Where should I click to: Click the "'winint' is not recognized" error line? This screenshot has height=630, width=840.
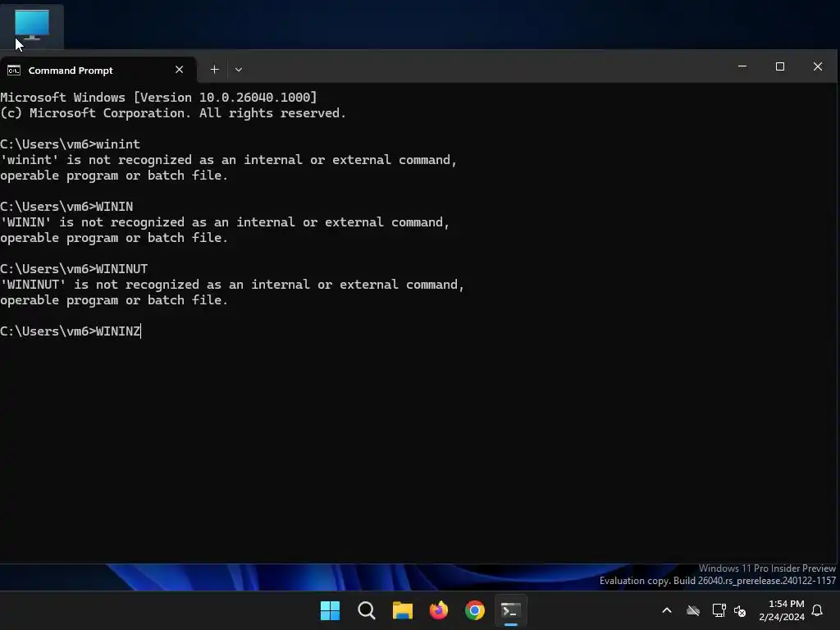coord(228,160)
